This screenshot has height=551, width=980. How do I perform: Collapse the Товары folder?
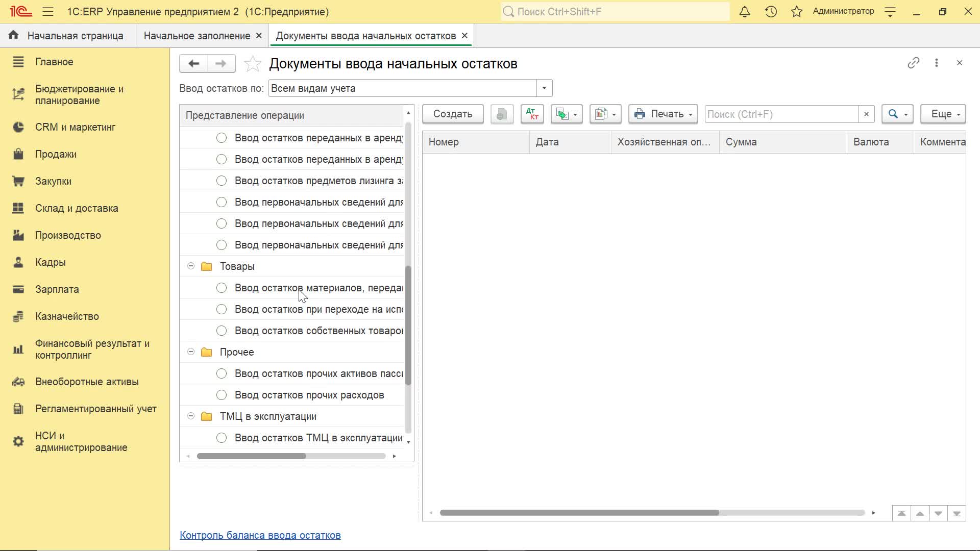point(191,266)
